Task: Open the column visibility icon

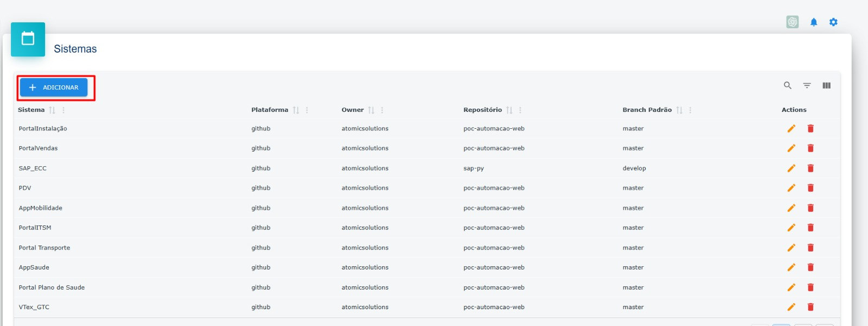Action: 827,85
